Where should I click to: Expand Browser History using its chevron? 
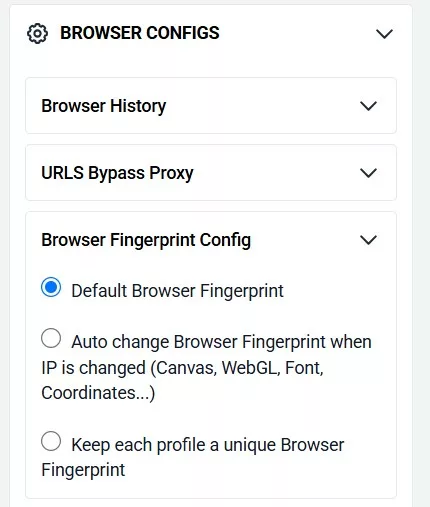pos(368,106)
